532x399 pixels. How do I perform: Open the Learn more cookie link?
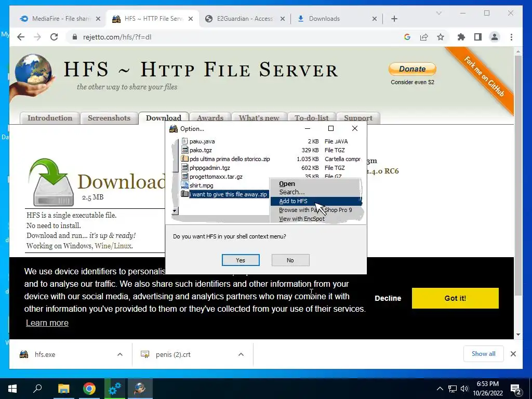47,323
